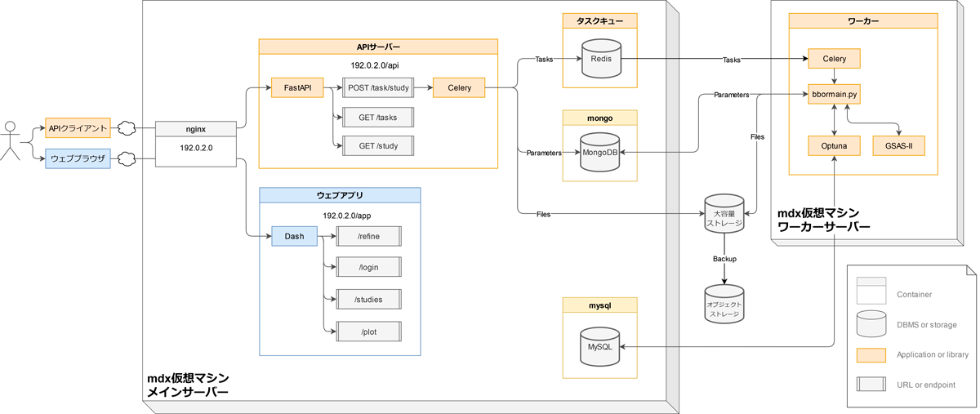Screen dimensions: 980x414
Task: Select the mongo container header
Action: pos(600,118)
